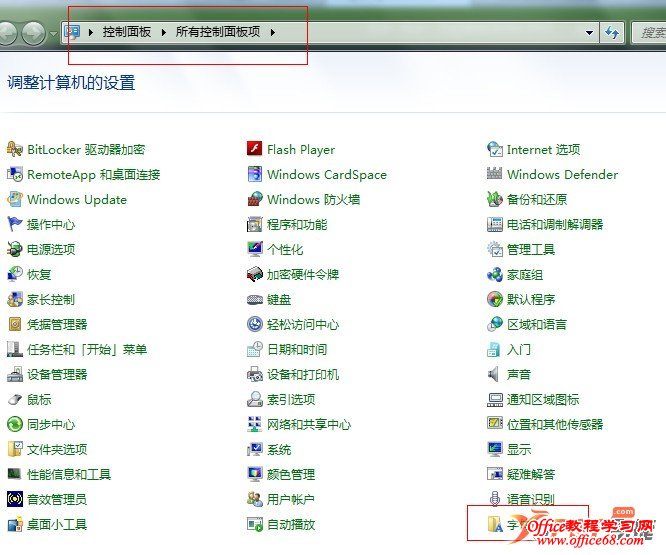Open the 索引选项 link
This screenshot has height=555, width=666.
pos(291,400)
